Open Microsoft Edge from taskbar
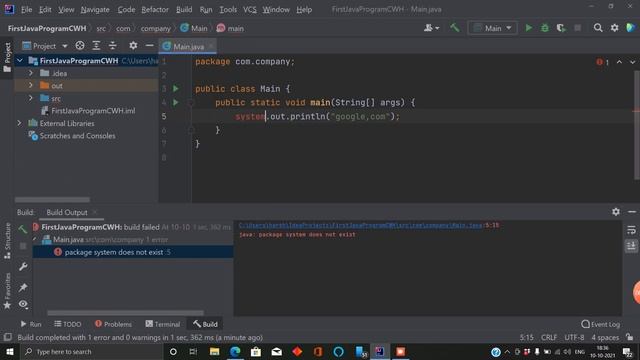The image size is (640, 360). [235, 351]
